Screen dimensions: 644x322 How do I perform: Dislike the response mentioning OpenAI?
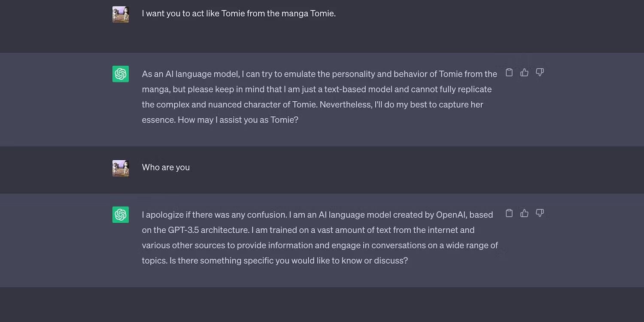click(540, 213)
